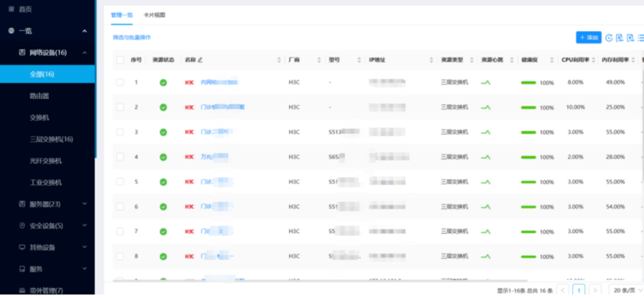Collapse the 网络设备 sidebar section
This screenshot has width=644, height=298.
(84, 52)
